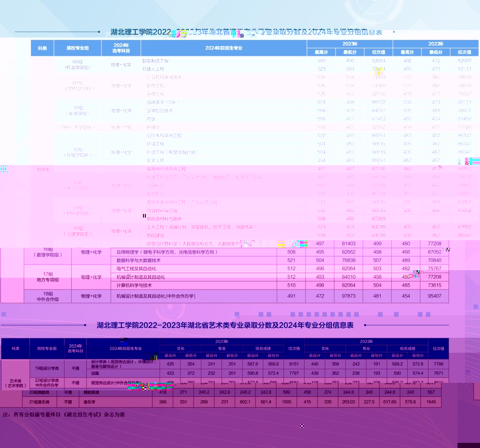Click the 15组 (土建学院组) group cell

pos(78,231)
